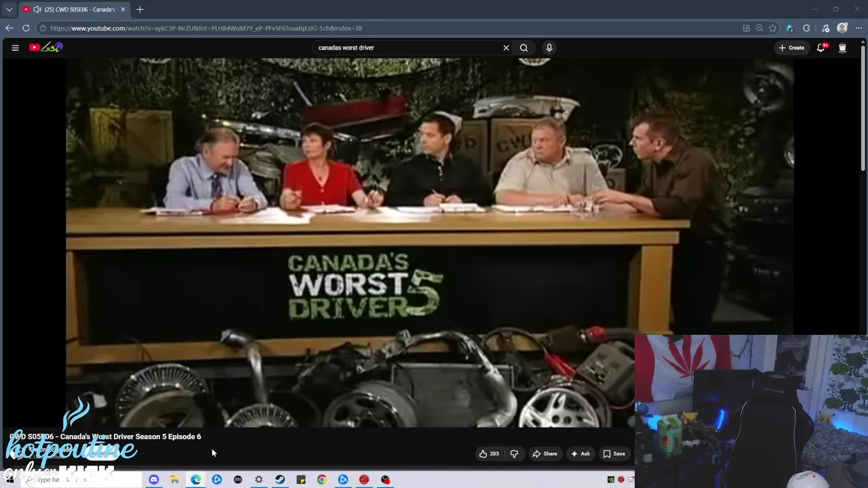This screenshot has width=868, height=488.
Task: Select the CWD S05E06 browser tab
Action: [x=75, y=9]
